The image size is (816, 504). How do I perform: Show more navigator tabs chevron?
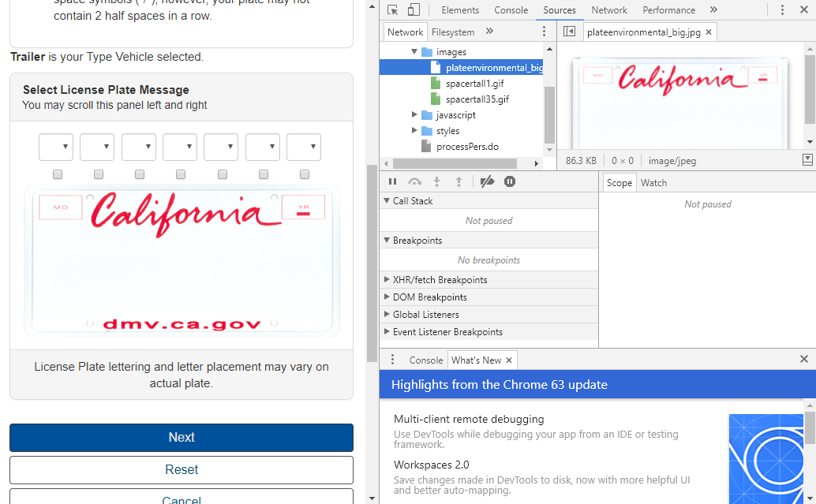pos(489,32)
